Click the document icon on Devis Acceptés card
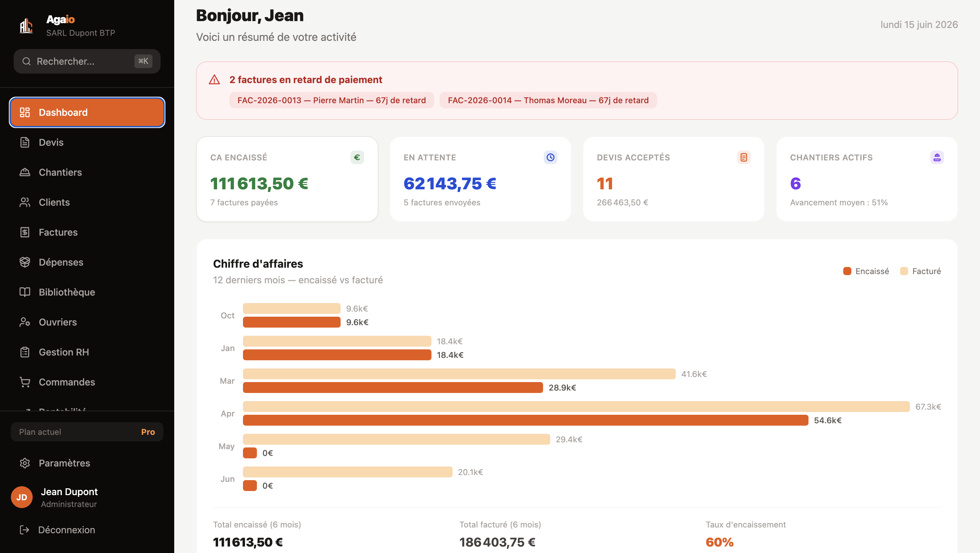980x553 pixels. coord(744,157)
